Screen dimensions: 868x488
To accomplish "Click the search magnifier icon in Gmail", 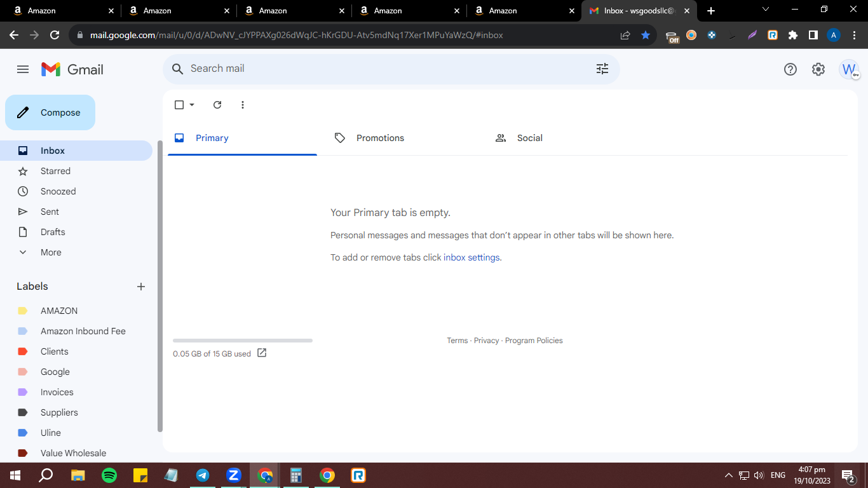I will 178,69.
